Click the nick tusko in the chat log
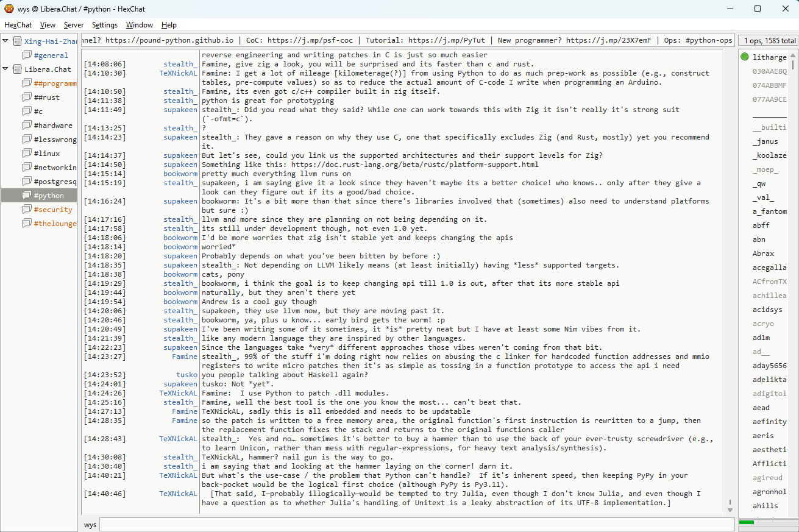This screenshot has width=799, height=532. (x=187, y=375)
